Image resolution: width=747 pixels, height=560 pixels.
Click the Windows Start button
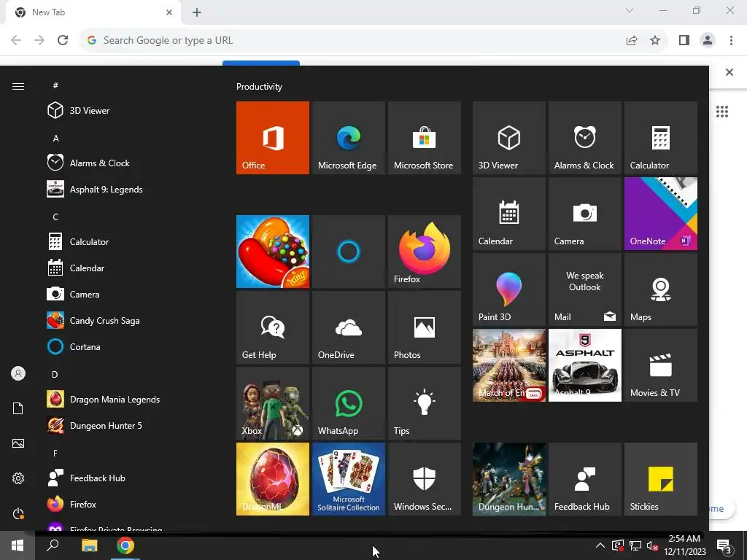tap(18, 545)
